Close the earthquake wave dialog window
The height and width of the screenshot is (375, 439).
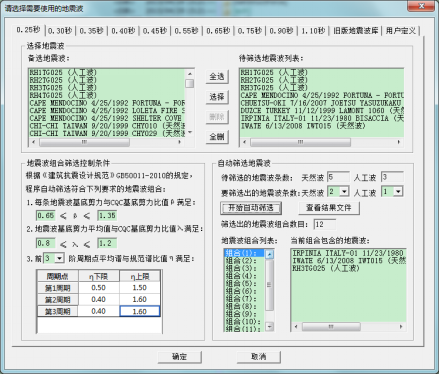click(x=421, y=6)
